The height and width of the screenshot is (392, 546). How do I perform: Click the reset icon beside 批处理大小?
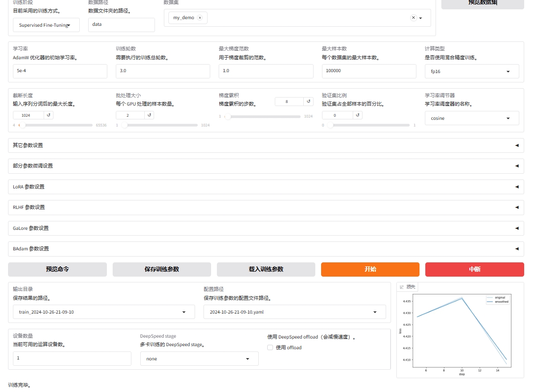150,115
